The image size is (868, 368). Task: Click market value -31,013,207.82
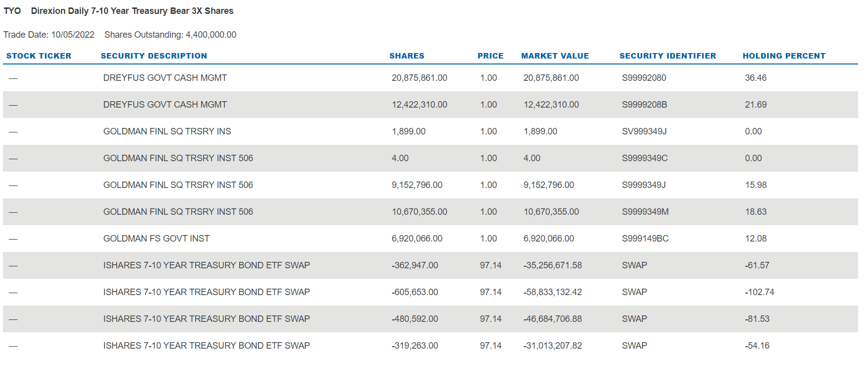[x=552, y=346]
